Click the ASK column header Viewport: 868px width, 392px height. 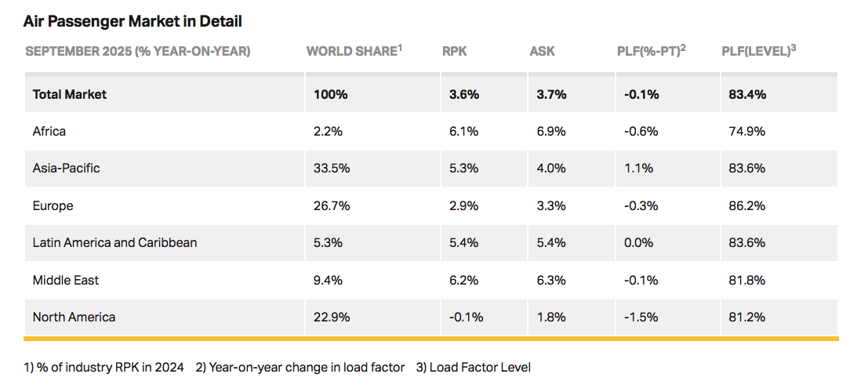(542, 51)
